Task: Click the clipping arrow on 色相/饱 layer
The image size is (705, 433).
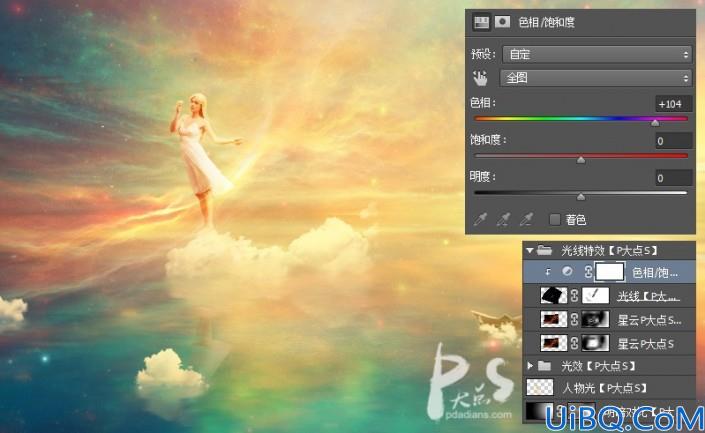Action: point(548,272)
